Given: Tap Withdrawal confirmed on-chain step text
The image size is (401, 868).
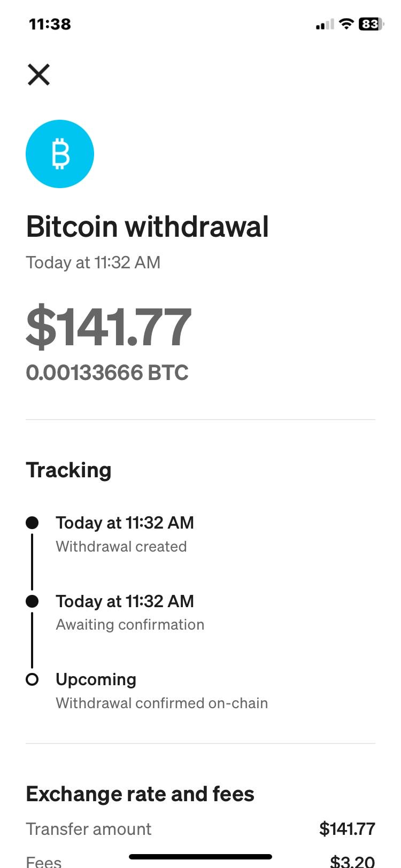Looking at the screenshot, I should click(161, 703).
